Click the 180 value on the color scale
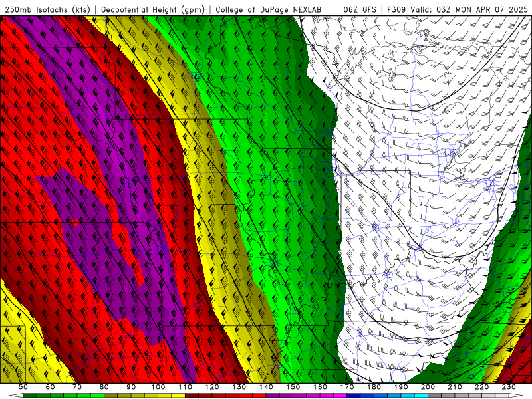 pos(374,387)
